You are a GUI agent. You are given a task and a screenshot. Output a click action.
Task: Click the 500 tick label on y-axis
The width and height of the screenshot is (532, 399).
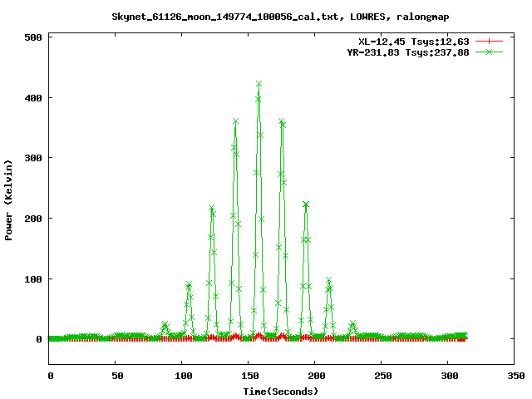coord(33,37)
